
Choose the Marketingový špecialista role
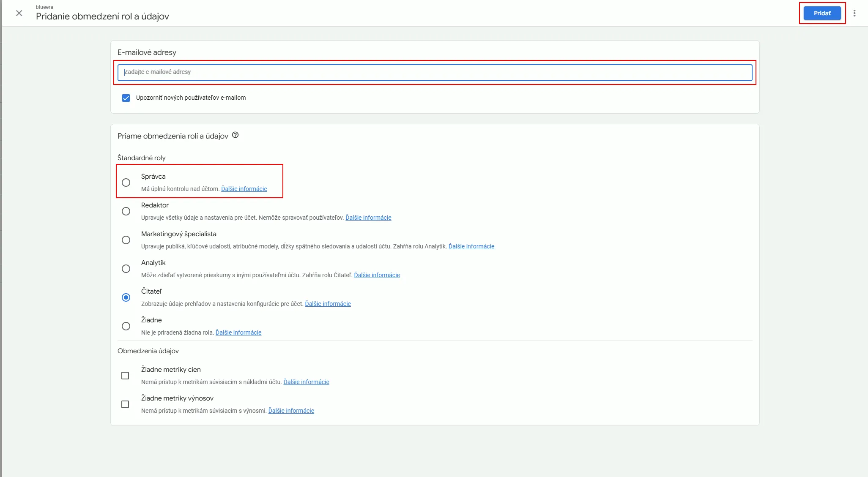coord(126,240)
